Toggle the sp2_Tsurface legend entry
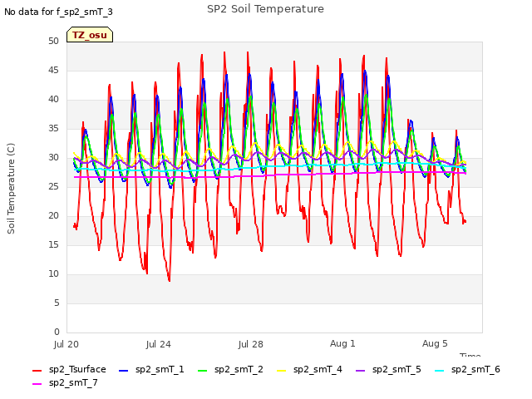The height and width of the screenshot is (399, 532). [69, 369]
